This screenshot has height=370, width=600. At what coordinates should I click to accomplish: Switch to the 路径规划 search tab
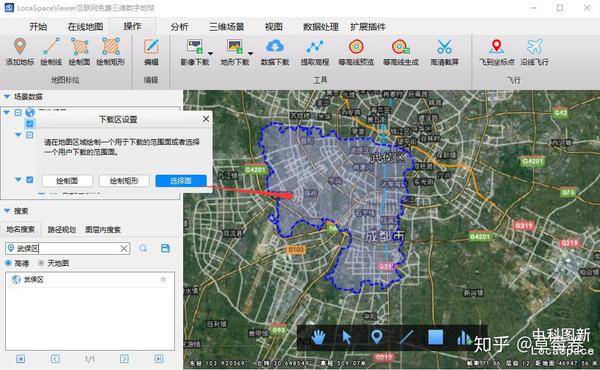(x=62, y=230)
